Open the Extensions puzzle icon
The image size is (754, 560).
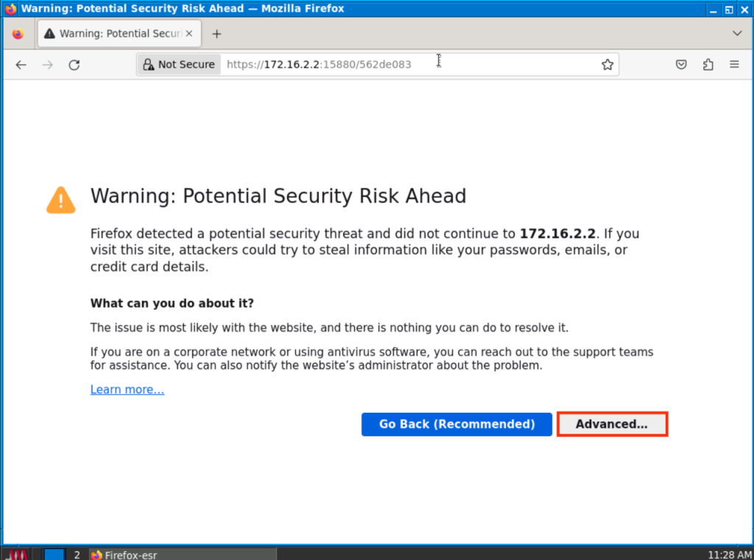click(708, 65)
